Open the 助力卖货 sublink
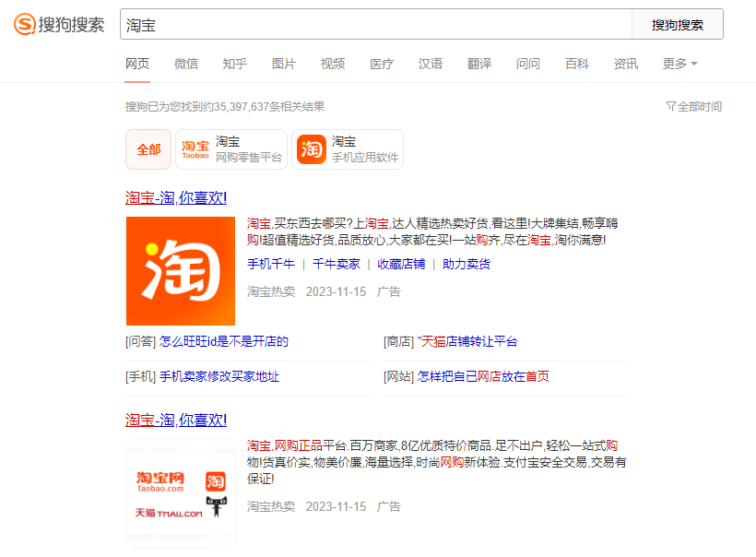This screenshot has height=557, width=756. click(x=467, y=265)
